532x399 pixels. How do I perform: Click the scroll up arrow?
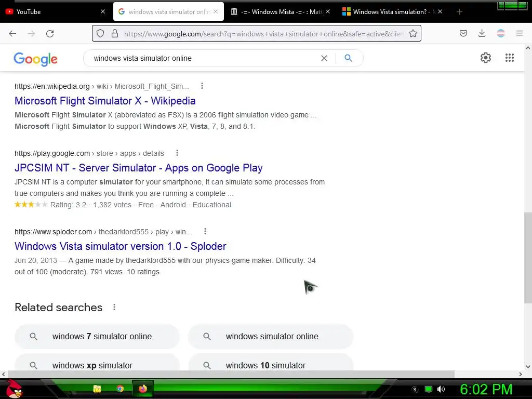point(528,48)
